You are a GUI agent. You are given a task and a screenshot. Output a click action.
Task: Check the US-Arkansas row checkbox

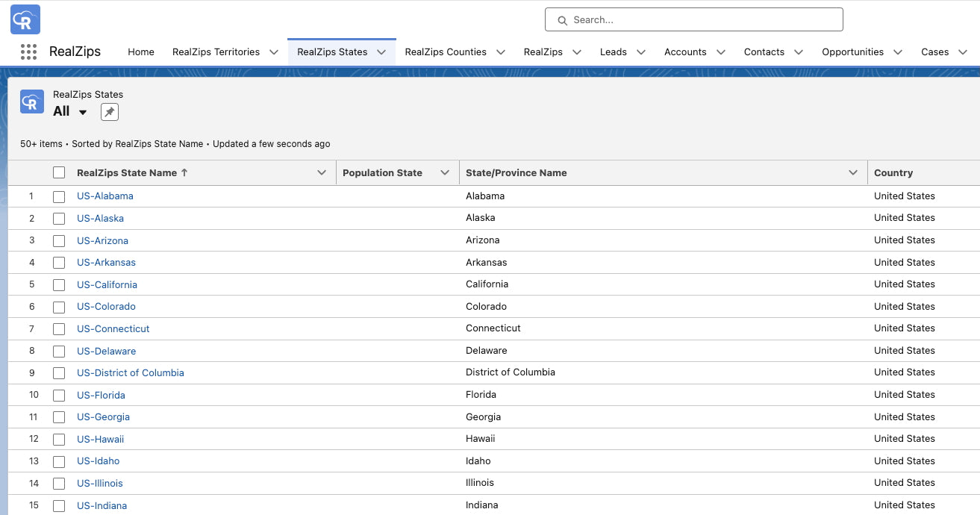pyautogui.click(x=59, y=263)
